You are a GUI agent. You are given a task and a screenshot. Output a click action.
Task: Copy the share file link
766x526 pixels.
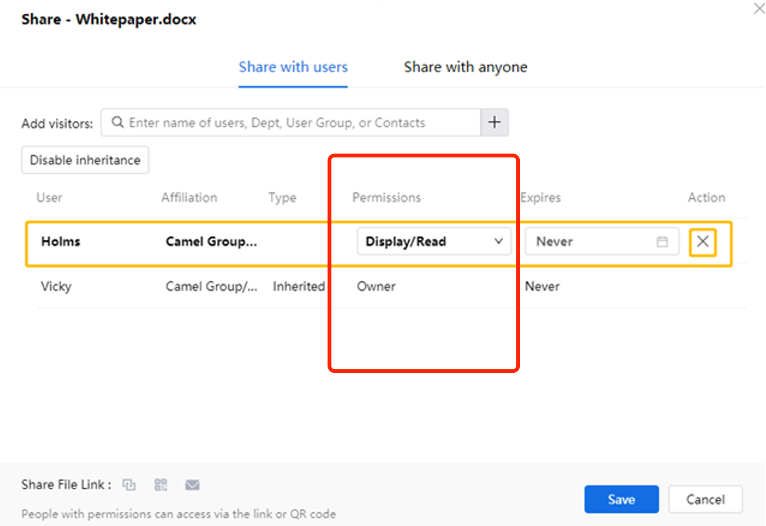tap(129, 485)
